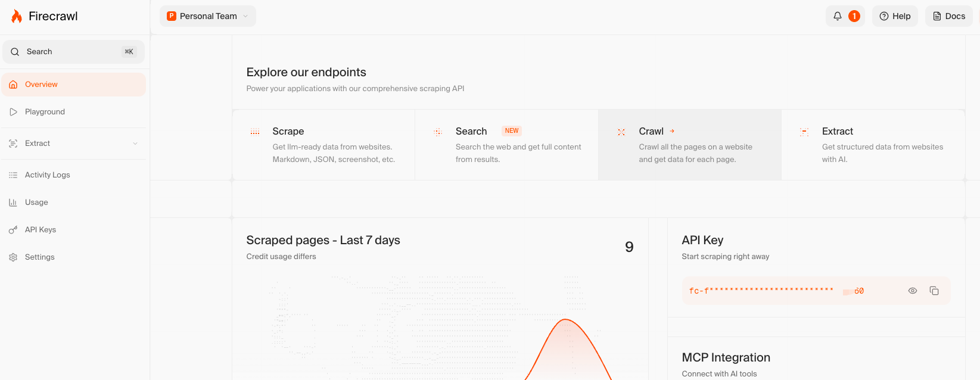The width and height of the screenshot is (980, 380).
Task: Copy the API key using copy icon
Action: (x=934, y=291)
